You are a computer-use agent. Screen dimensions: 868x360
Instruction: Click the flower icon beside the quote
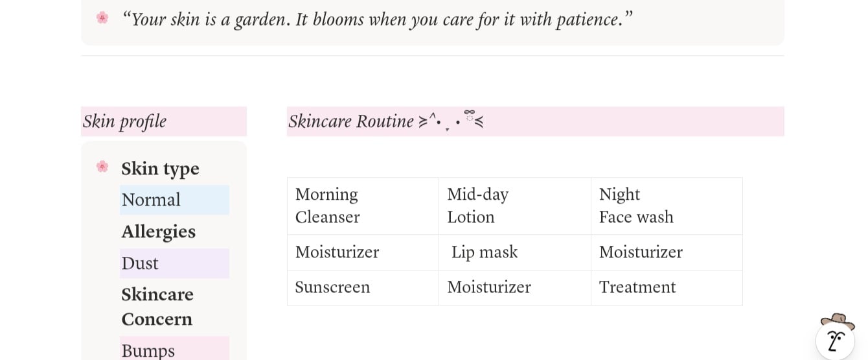click(102, 18)
